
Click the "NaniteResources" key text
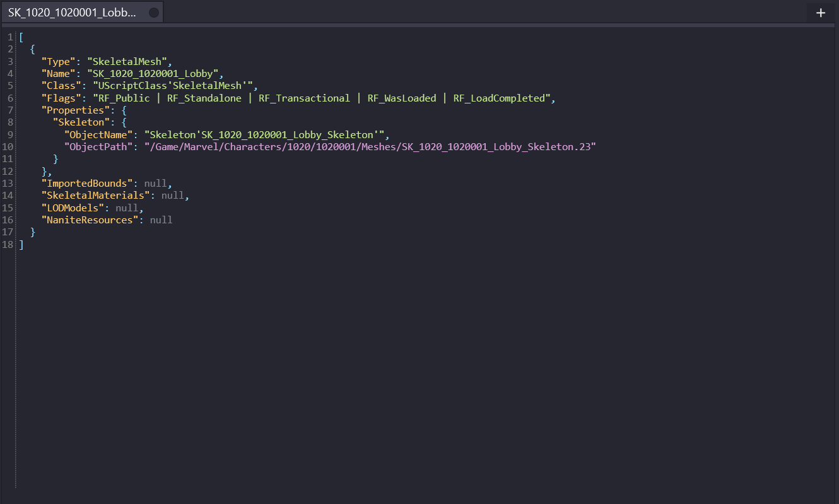pos(90,220)
